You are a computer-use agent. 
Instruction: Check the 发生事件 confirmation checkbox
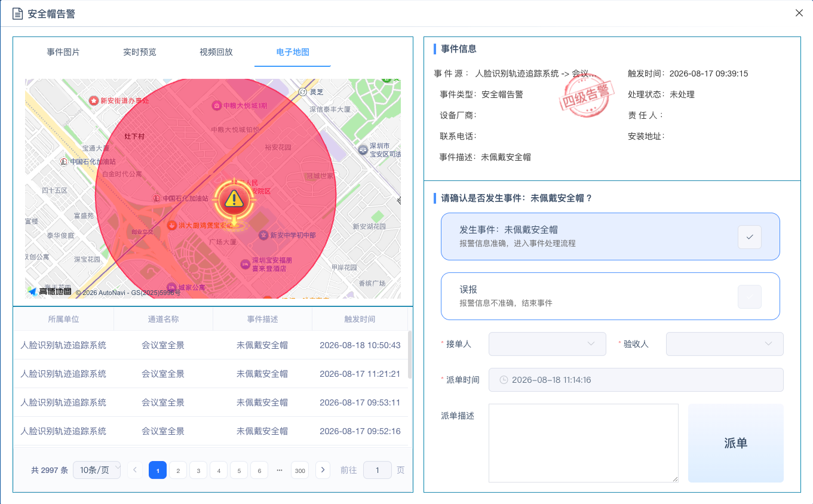750,237
